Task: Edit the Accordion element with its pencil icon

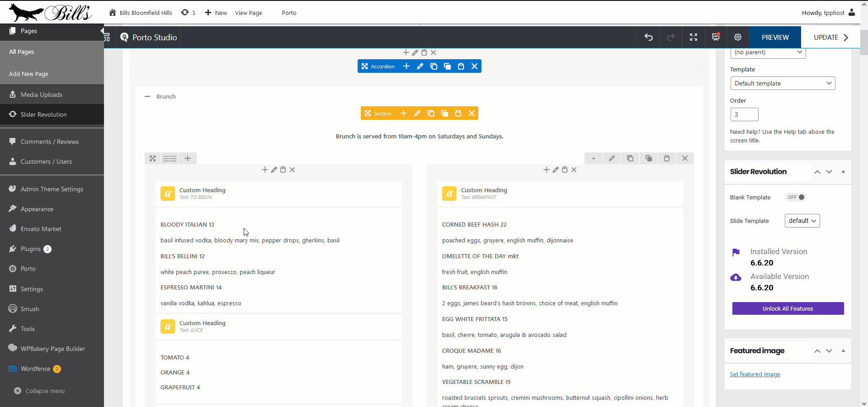Action: point(420,66)
